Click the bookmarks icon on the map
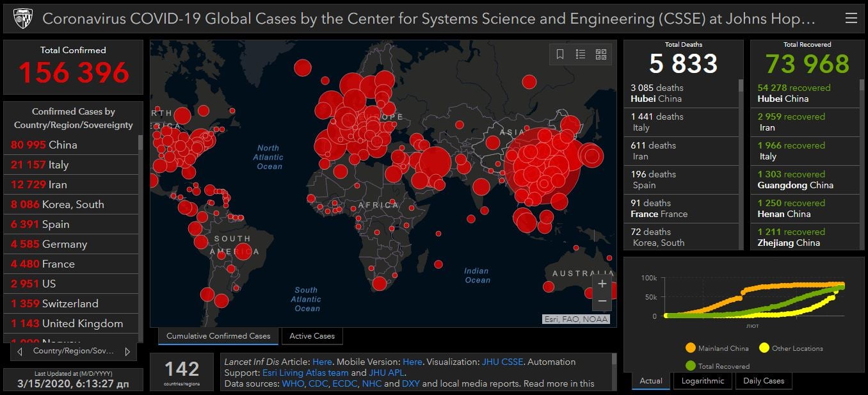The height and width of the screenshot is (395, 868). (560, 54)
